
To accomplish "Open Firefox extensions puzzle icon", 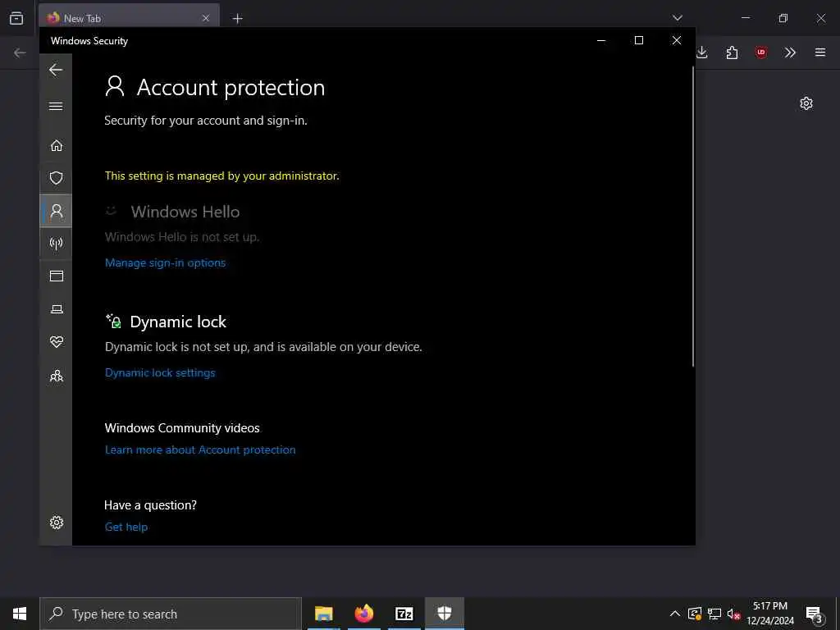I will [732, 52].
